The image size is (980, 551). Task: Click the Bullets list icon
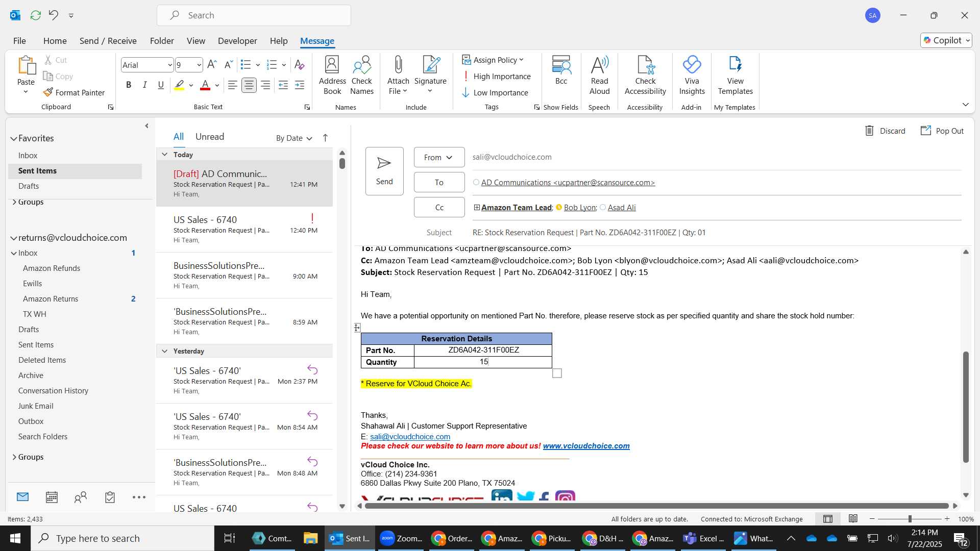click(246, 65)
